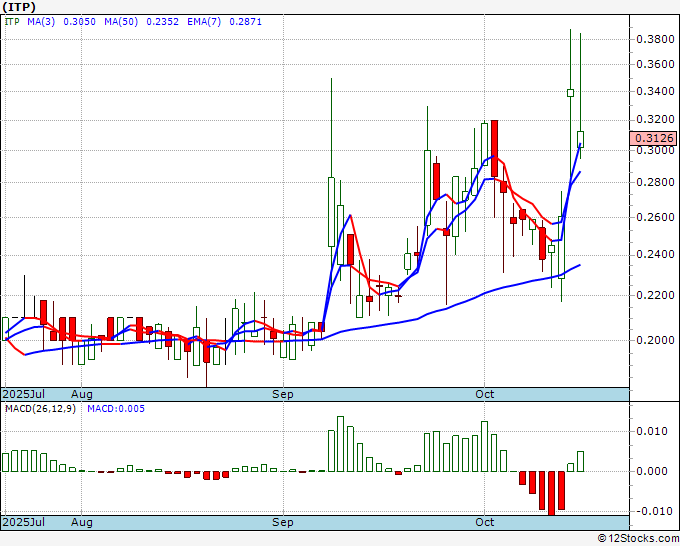Screen dimensions: 680x546
Task: Select the ITP legend label
Action: [x=12, y=22]
